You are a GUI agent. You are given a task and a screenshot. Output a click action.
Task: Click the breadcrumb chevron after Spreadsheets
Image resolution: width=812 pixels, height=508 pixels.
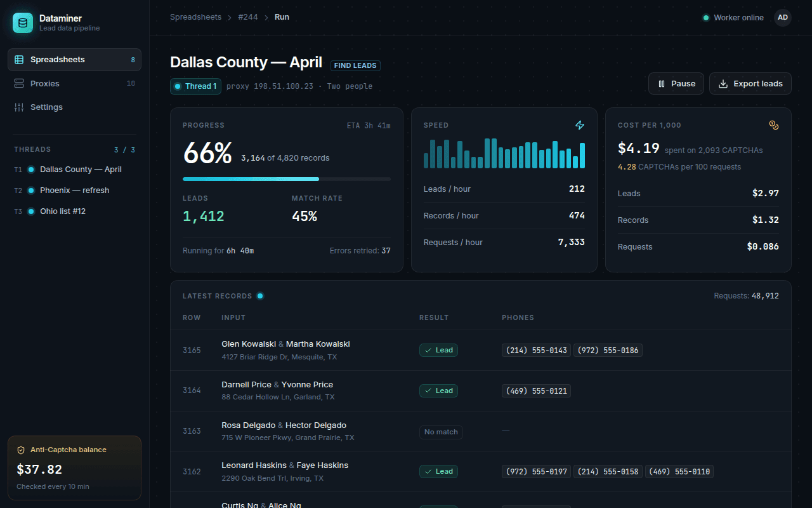[229, 18]
